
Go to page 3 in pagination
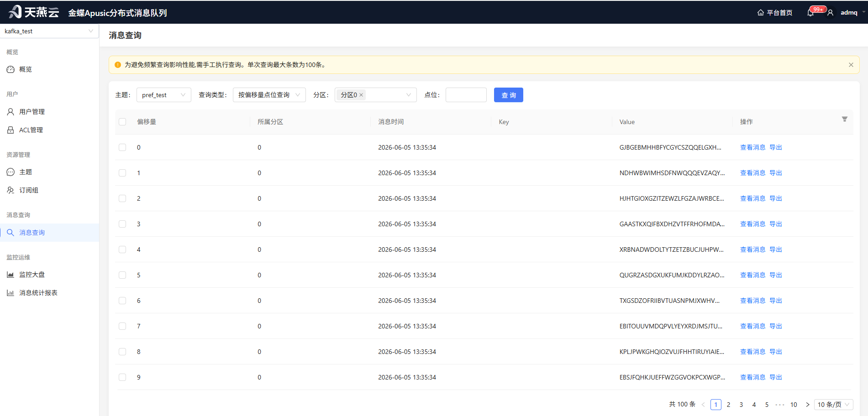coord(742,405)
